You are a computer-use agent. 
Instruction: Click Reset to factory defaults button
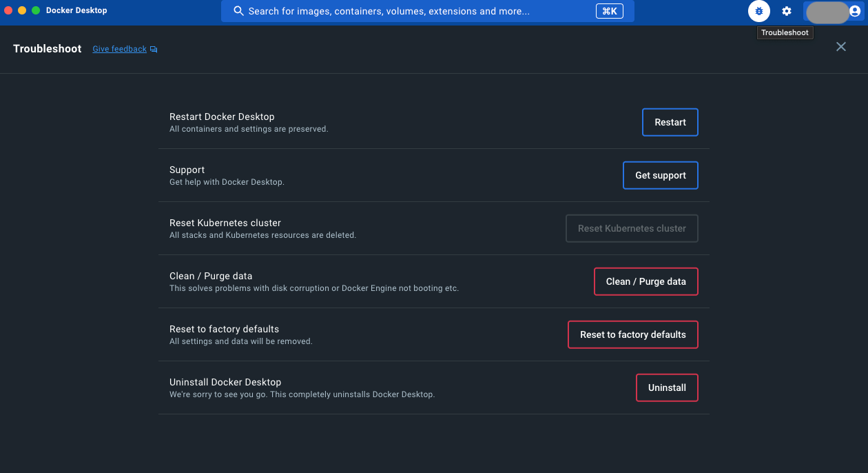(633, 334)
